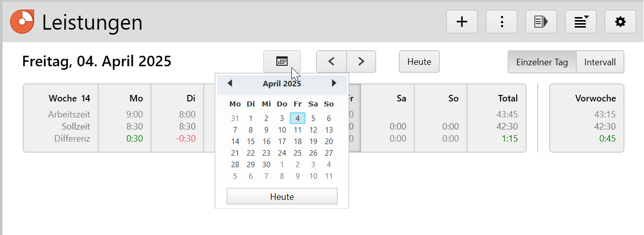Open the Vorwoche summary panel
The width and height of the screenshot is (644, 235).
point(587,118)
